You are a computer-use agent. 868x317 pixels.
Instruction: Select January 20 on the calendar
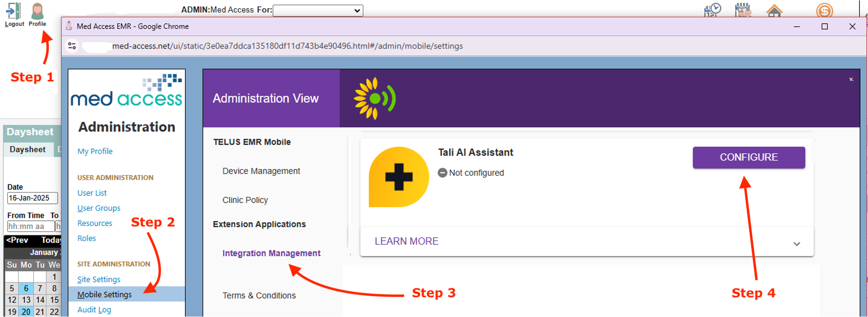(26, 312)
